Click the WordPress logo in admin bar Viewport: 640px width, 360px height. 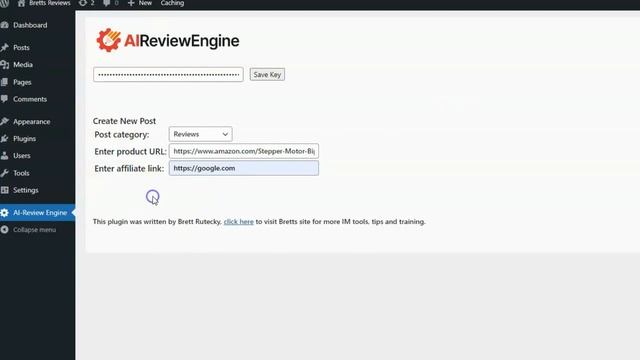(4, 3)
